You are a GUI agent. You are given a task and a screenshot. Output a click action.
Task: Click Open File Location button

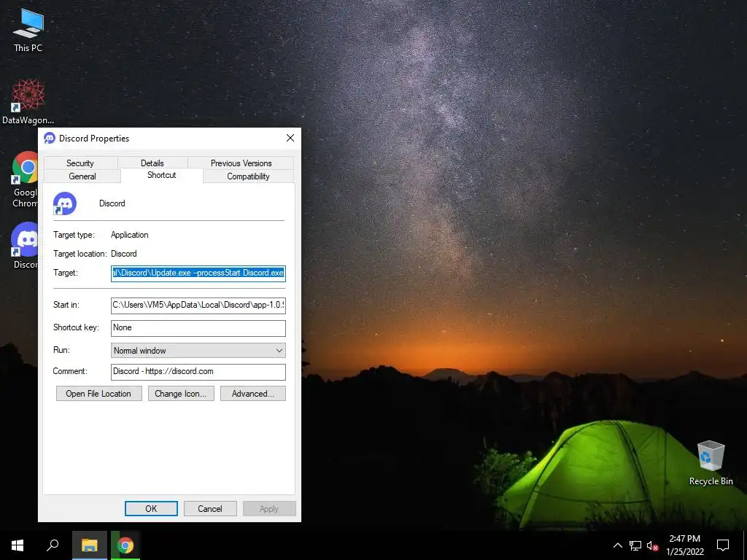pyautogui.click(x=98, y=394)
